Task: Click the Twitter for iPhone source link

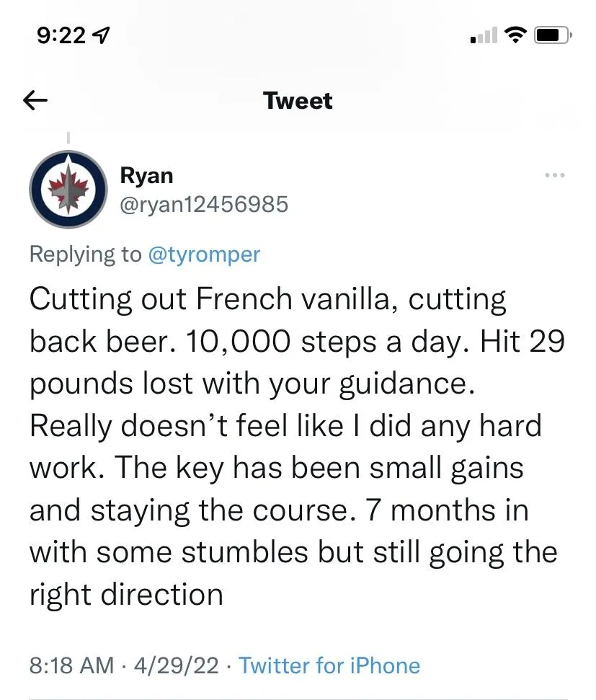Action: (329, 665)
